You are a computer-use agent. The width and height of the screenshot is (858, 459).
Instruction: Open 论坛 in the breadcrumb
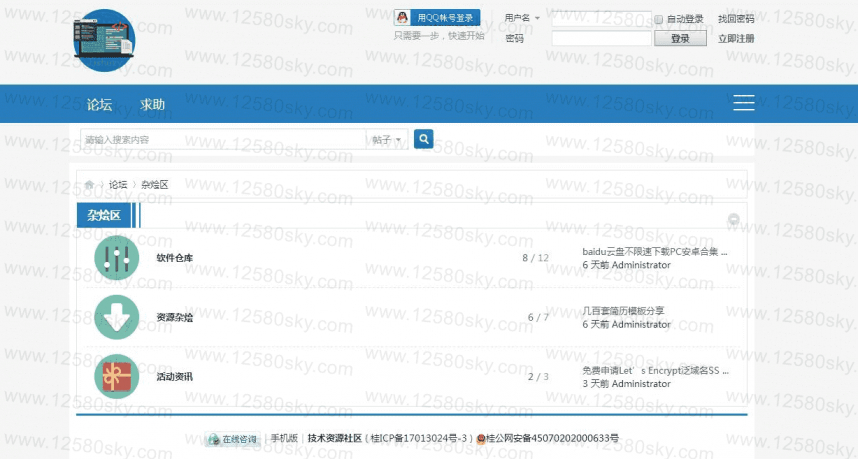[118, 185]
